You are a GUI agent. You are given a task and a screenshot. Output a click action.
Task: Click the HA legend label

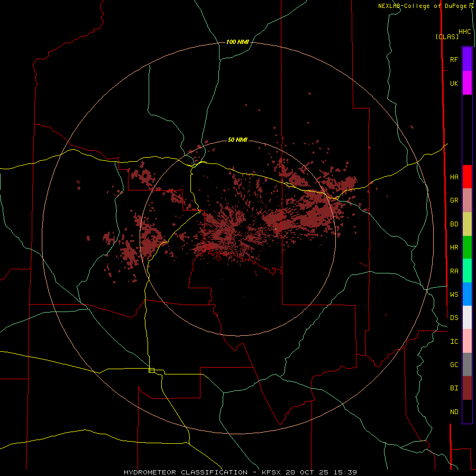coord(454,177)
